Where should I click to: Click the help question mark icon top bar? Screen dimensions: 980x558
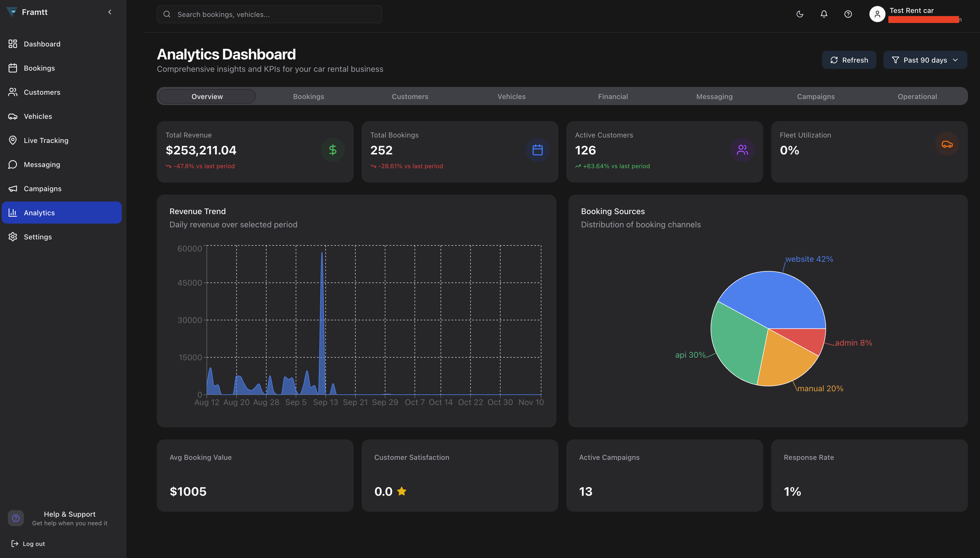coord(848,14)
